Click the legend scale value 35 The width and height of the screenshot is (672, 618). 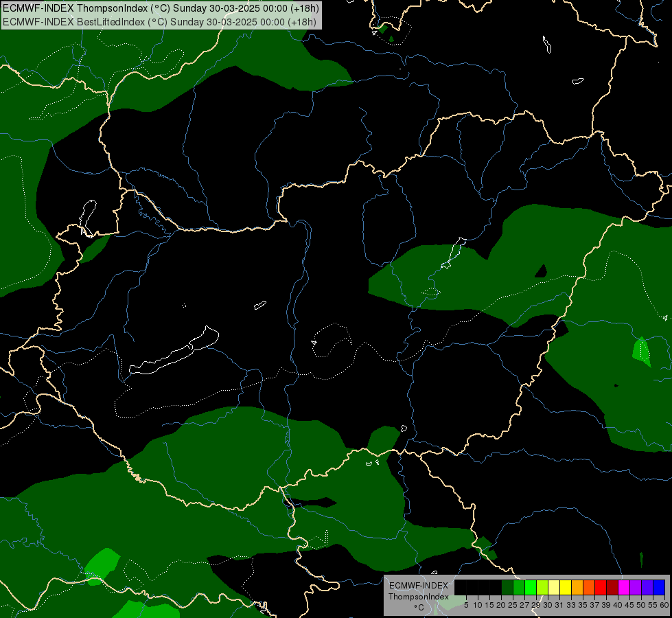point(583,605)
